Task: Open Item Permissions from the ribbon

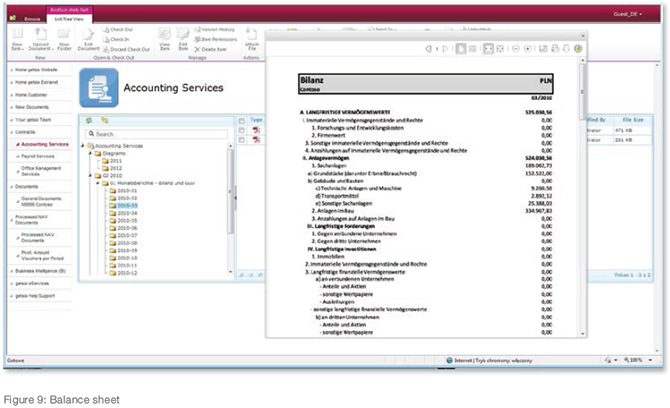Action: pos(215,39)
